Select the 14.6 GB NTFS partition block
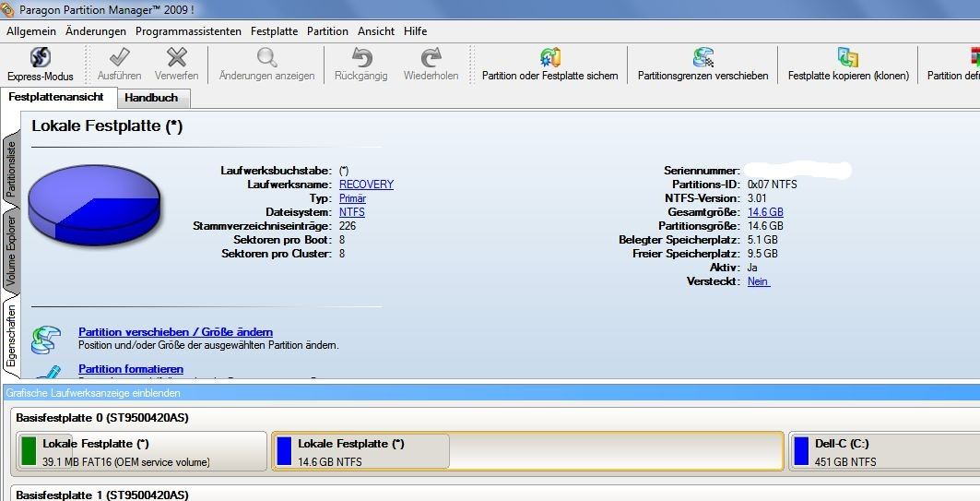This screenshot has width=980, height=501. pyautogui.click(x=527, y=451)
